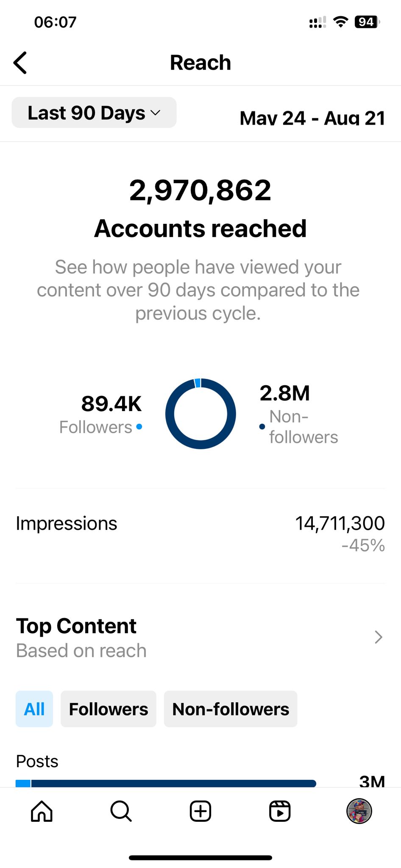Tap the 2.8M Non-followers label
This screenshot has width=401, height=868.
[x=299, y=414]
